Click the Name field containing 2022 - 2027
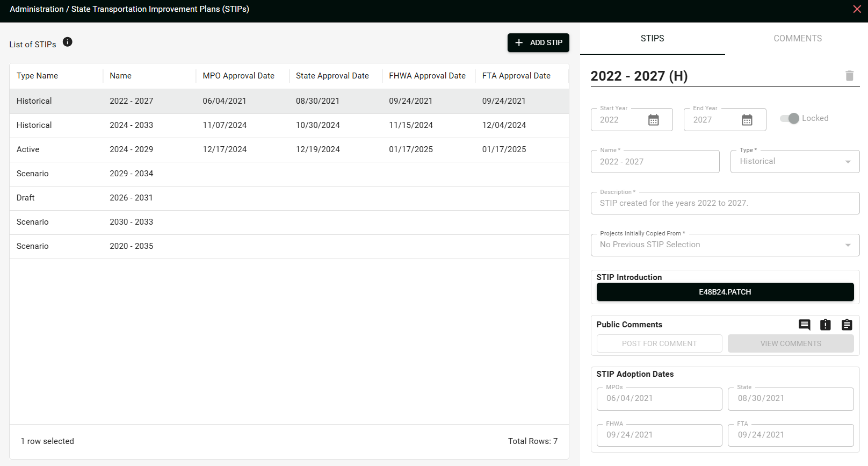 click(655, 161)
